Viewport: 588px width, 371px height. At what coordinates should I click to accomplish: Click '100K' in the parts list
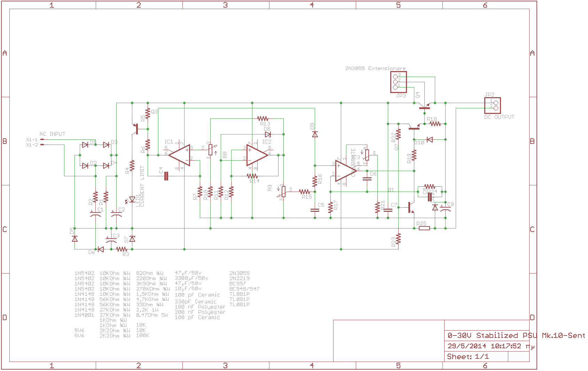click(x=143, y=335)
